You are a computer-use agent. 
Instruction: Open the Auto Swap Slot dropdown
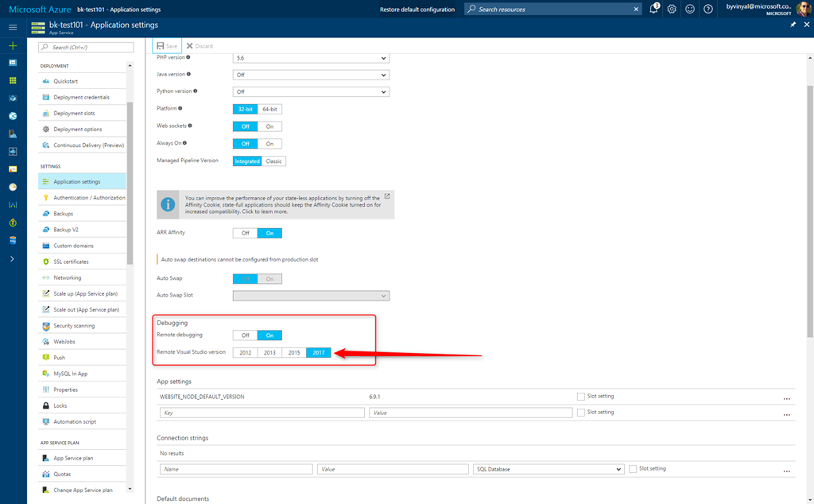(311, 296)
